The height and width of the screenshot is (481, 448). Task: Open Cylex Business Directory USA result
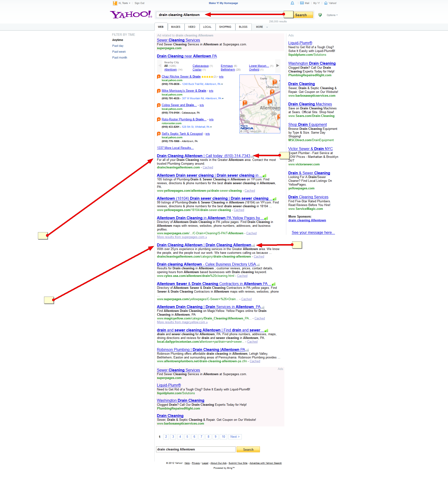pyautogui.click(x=206, y=264)
